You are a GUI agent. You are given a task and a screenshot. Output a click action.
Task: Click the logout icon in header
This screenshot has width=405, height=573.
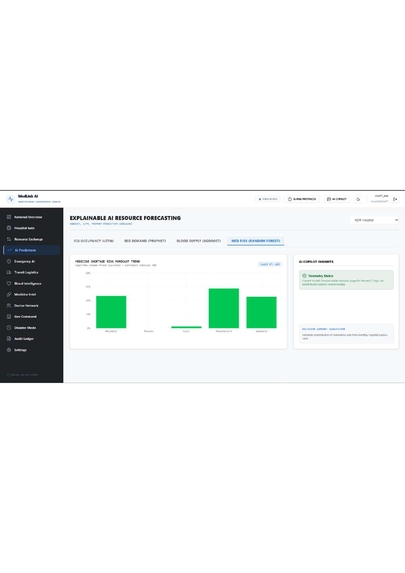coord(395,199)
